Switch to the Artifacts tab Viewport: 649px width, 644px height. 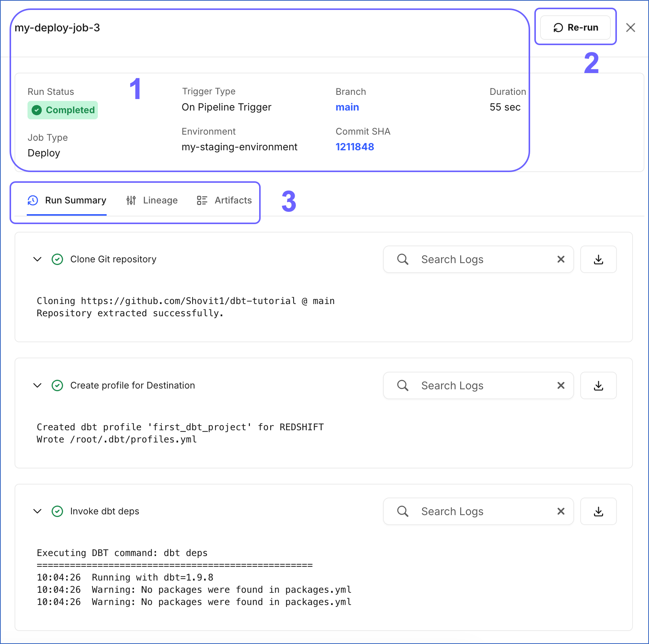(224, 200)
